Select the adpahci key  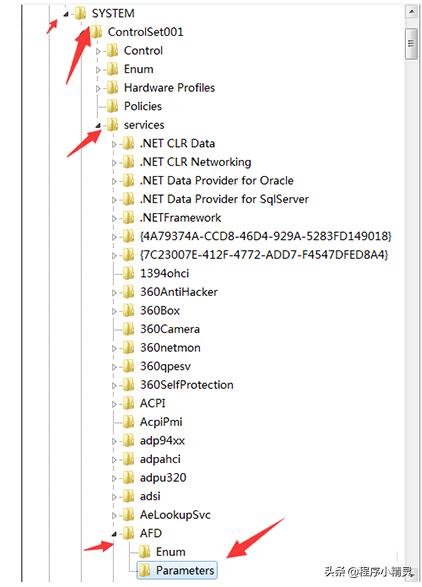coord(160,459)
